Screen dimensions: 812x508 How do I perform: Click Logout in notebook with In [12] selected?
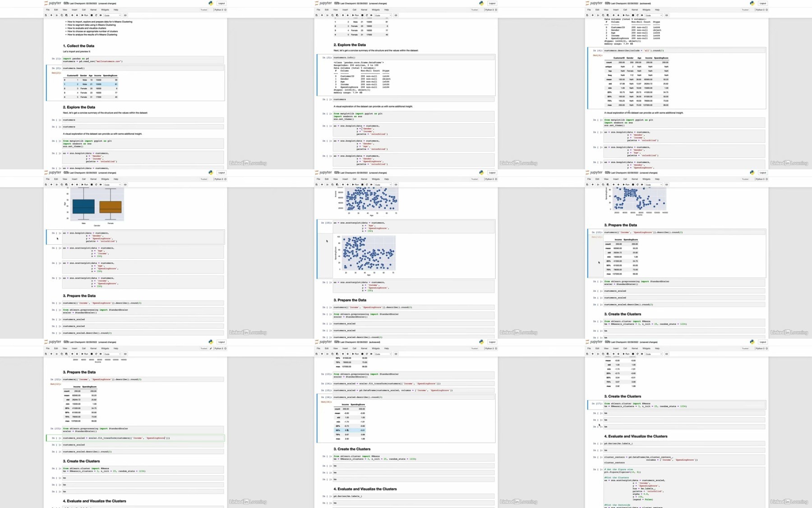(x=763, y=172)
